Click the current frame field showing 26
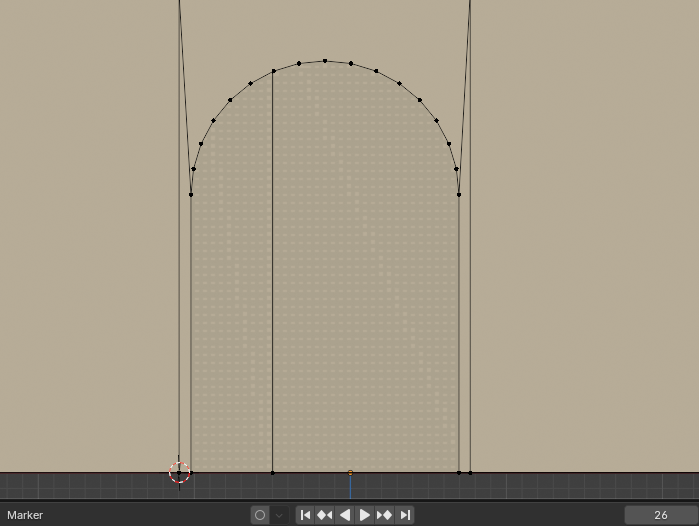The image size is (699, 526). click(661, 515)
